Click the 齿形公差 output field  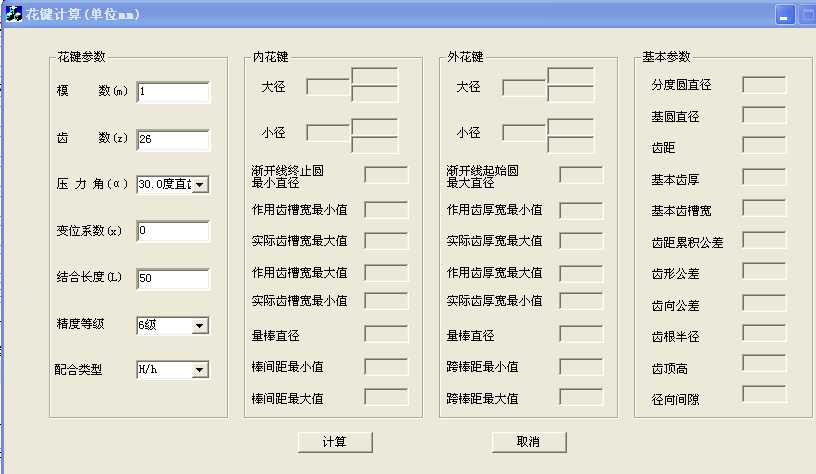pyautogui.click(x=764, y=271)
